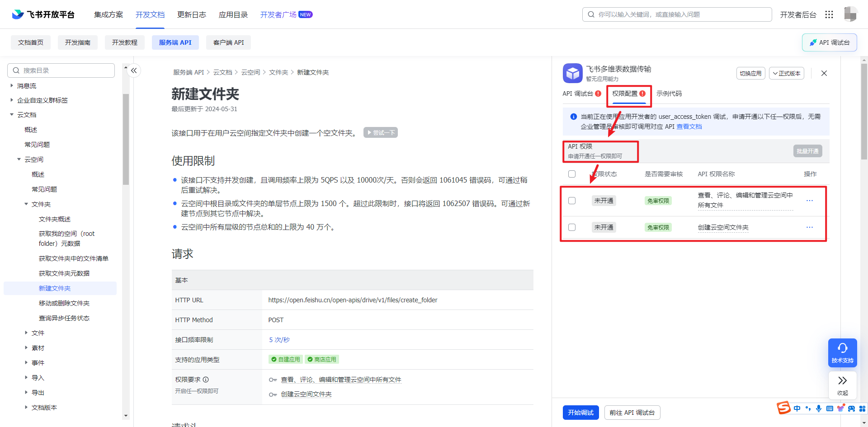Click the Sogou voice input microphone
The height and width of the screenshot is (427, 868).
819,408
